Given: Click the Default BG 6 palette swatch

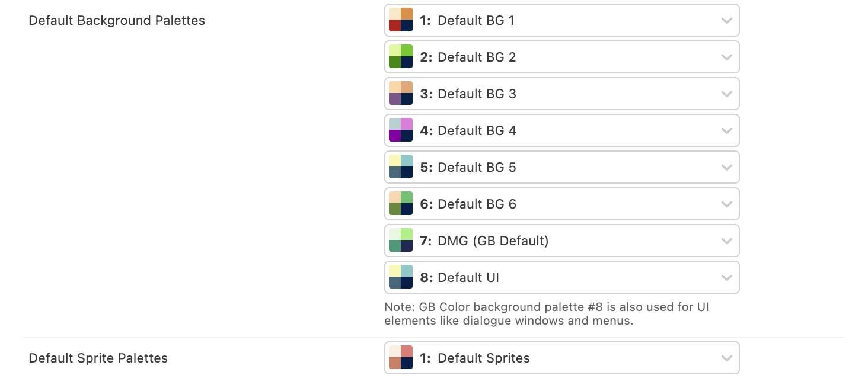Looking at the screenshot, I should pyautogui.click(x=401, y=204).
